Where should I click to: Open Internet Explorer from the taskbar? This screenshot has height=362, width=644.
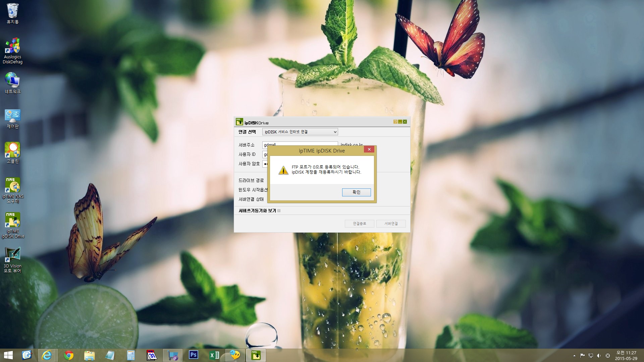47,355
